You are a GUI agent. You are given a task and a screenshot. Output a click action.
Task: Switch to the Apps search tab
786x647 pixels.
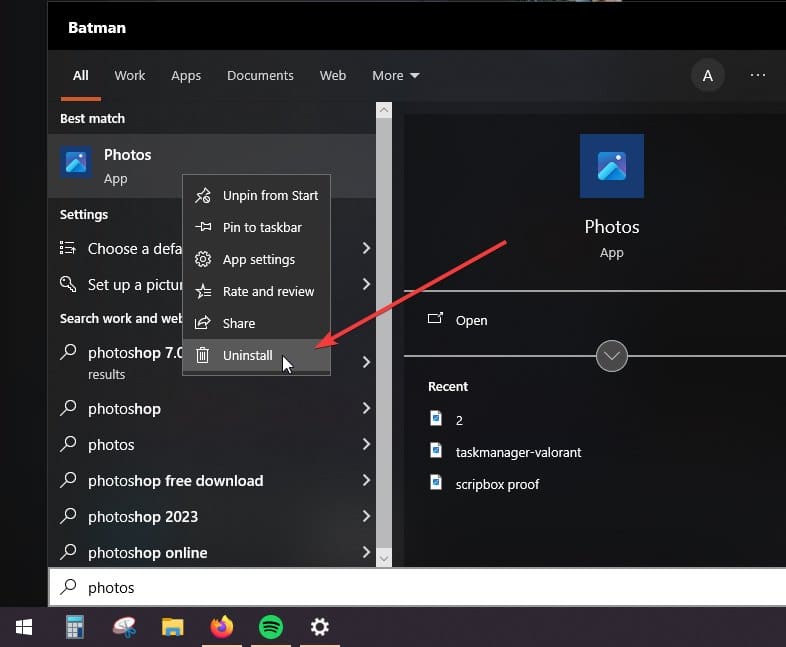tap(186, 76)
